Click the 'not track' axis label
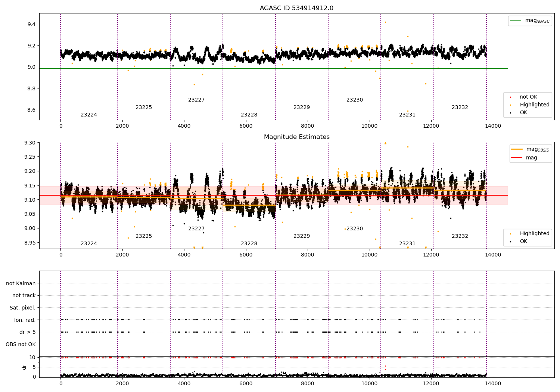Viewport: 560px width, 392px height. [x=24, y=295]
